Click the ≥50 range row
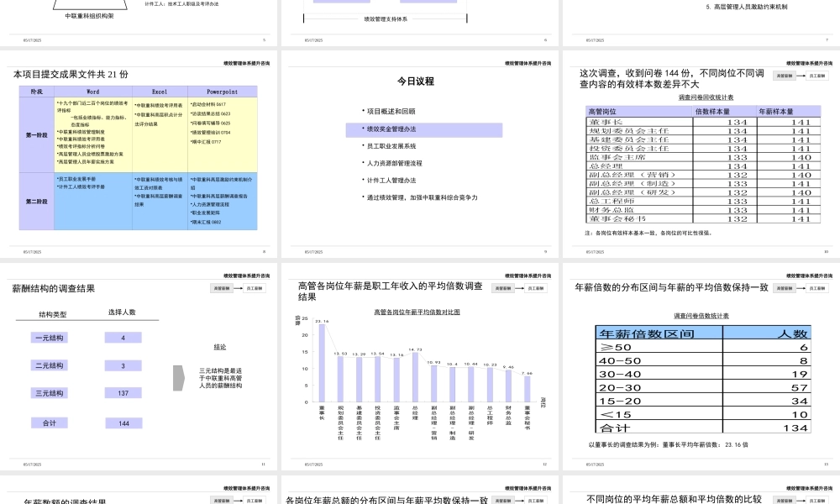 click(703, 347)
